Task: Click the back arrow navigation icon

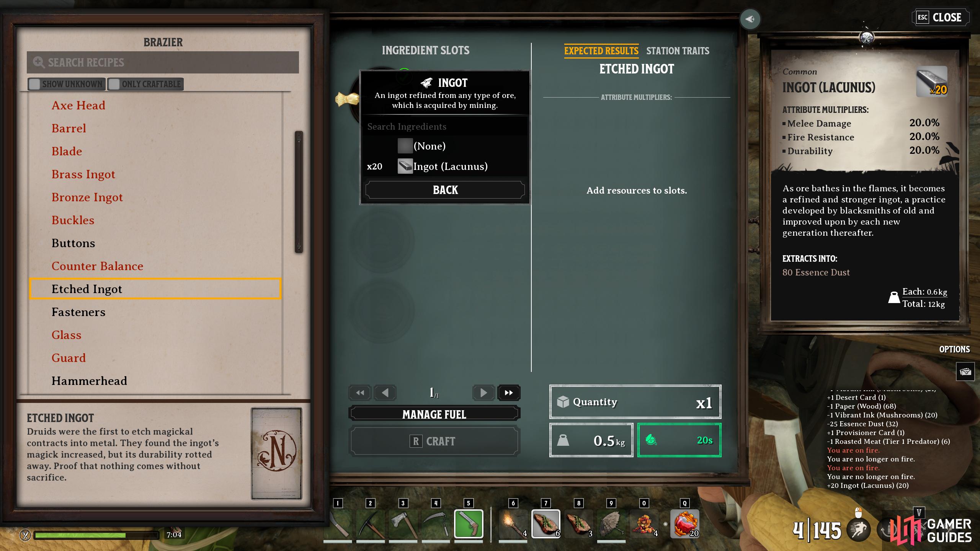Action: point(384,392)
